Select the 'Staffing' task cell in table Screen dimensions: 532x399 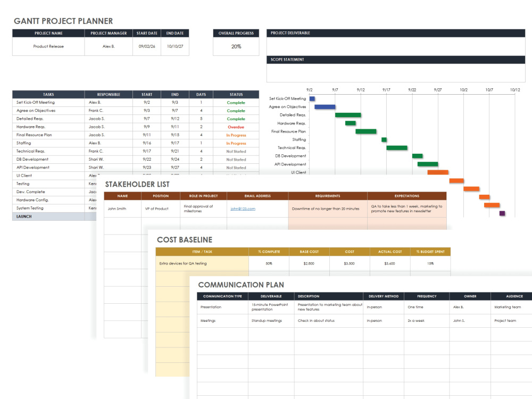click(48, 143)
